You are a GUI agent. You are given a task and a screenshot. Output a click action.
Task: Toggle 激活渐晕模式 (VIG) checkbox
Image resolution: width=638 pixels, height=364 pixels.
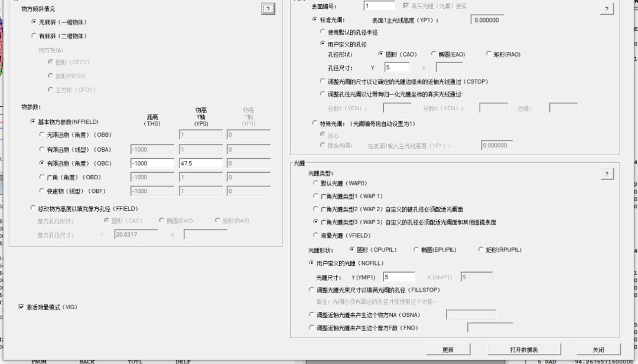click(x=21, y=307)
